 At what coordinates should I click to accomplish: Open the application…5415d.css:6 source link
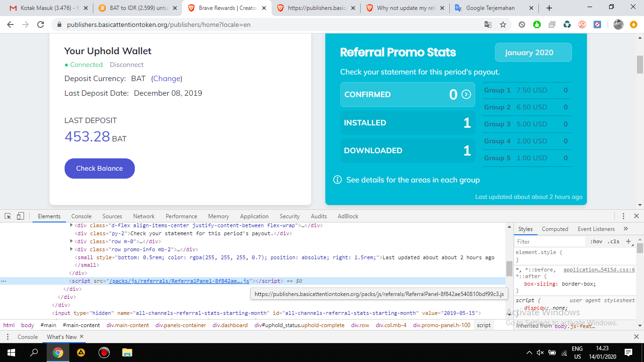tap(599, 270)
